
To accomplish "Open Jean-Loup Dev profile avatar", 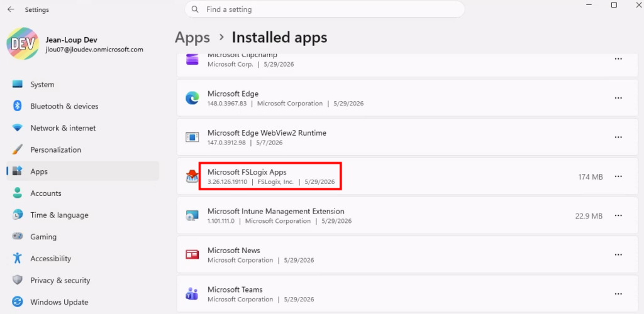I will tap(23, 44).
